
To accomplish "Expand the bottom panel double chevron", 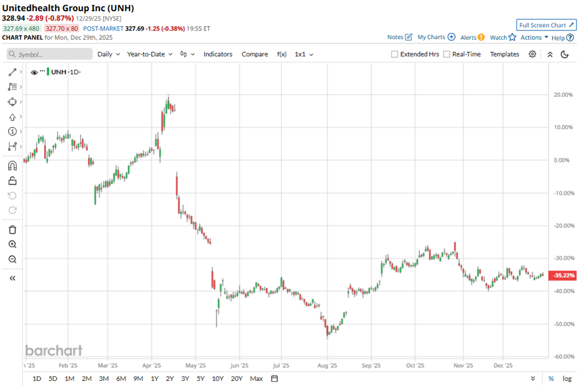I will click(x=533, y=378).
